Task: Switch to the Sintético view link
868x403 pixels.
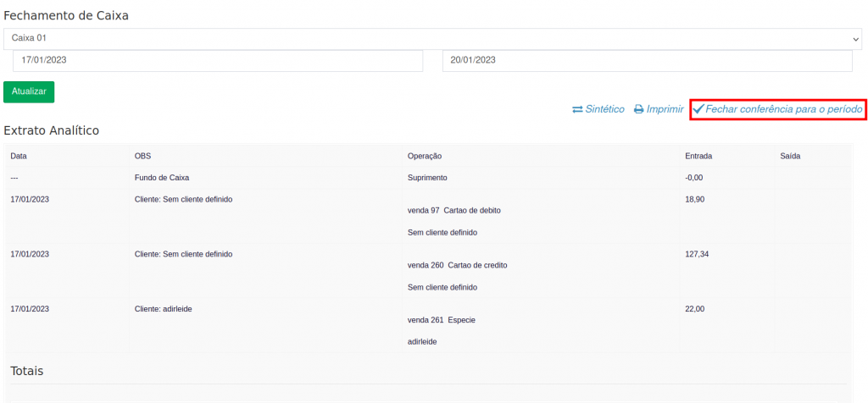Action: click(x=604, y=110)
